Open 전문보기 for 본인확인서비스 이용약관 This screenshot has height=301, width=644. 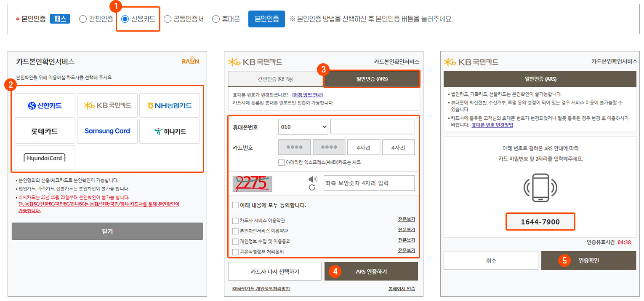coord(407,230)
